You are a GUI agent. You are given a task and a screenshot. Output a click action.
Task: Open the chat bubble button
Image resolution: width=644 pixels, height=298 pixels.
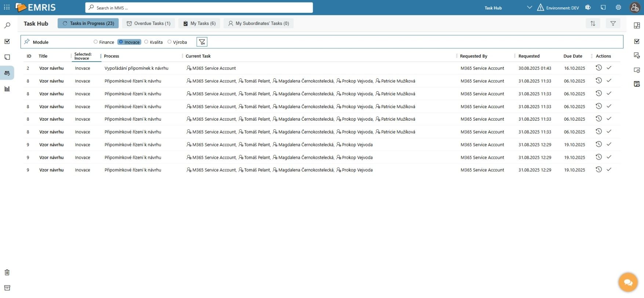pyautogui.click(x=628, y=282)
